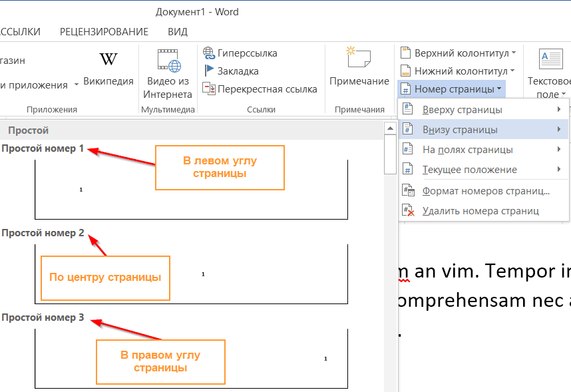Click the Закладка bookmark icon
This screenshot has width=571, height=392.
click(x=209, y=71)
